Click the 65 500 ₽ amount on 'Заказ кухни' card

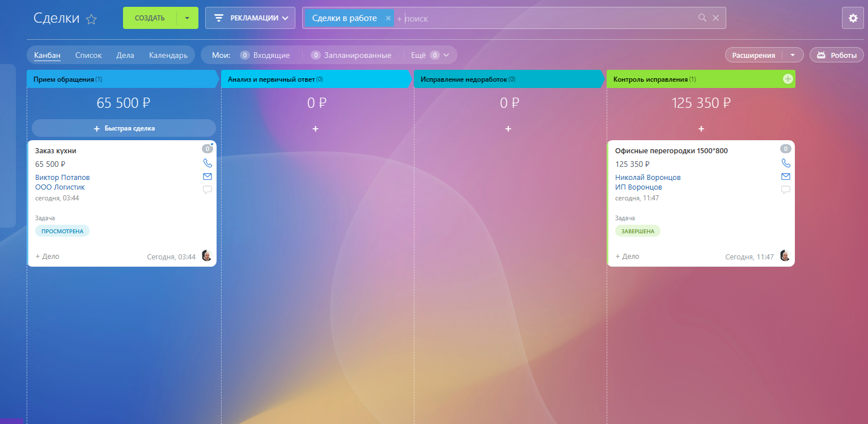[x=50, y=164]
